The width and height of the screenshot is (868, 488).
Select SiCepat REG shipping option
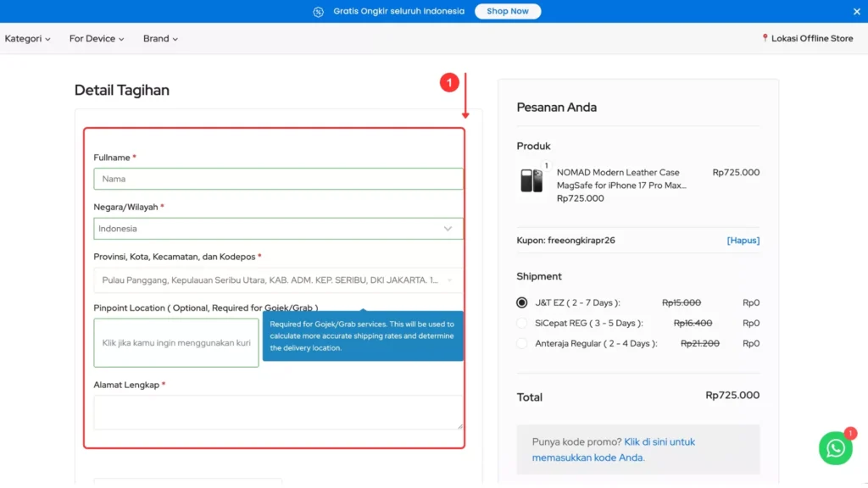click(x=521, y=323)
